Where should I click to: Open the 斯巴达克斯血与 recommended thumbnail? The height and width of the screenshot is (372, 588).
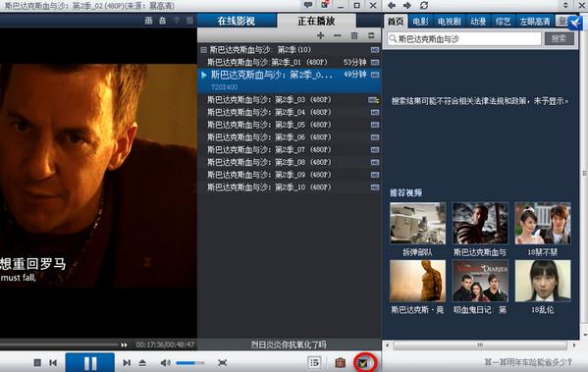pyautogui.click(x=480, y=224)
